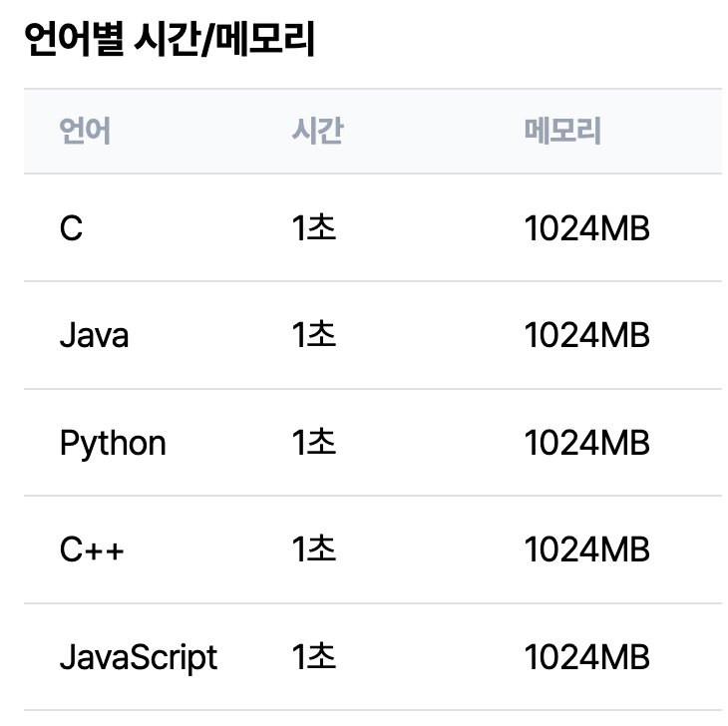Viewport: 728px width, 726px height.
Task: Select the 시간 column header
Action: (317, 131)
